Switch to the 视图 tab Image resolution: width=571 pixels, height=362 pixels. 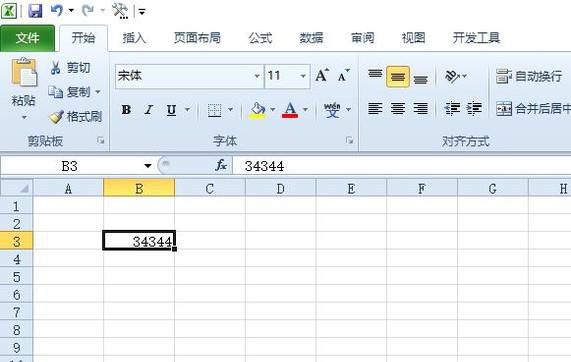[x=413, y=38]
